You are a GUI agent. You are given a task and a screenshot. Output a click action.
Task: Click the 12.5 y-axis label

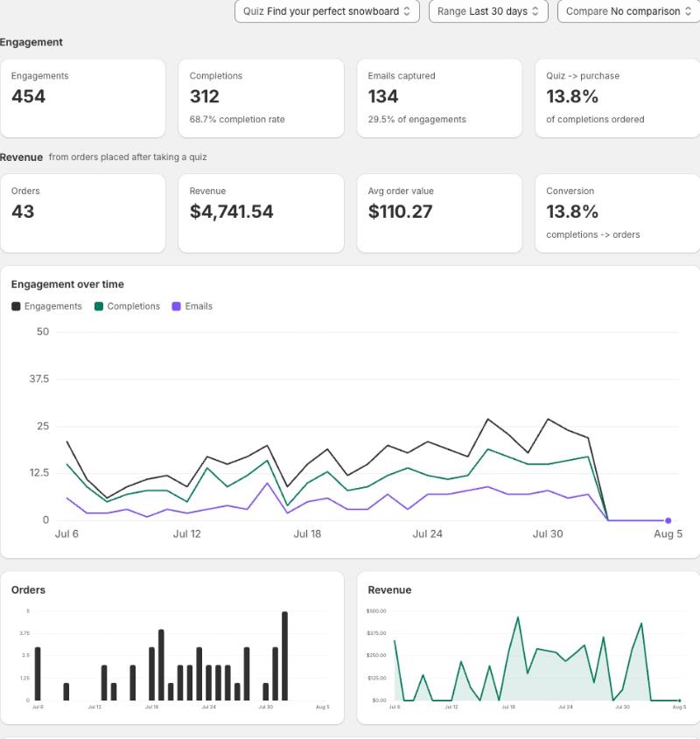(x=38, y=473)
